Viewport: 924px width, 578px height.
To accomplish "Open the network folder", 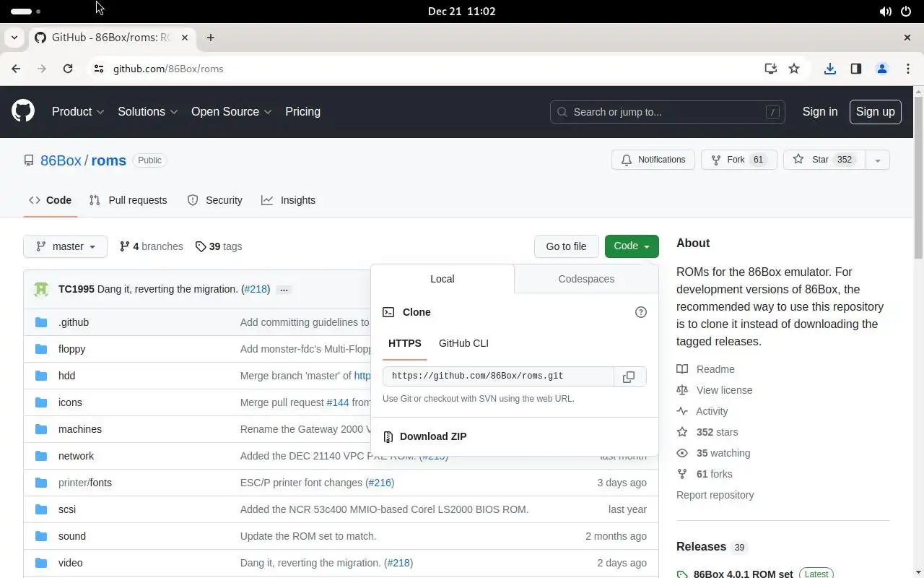I will 76,456.
